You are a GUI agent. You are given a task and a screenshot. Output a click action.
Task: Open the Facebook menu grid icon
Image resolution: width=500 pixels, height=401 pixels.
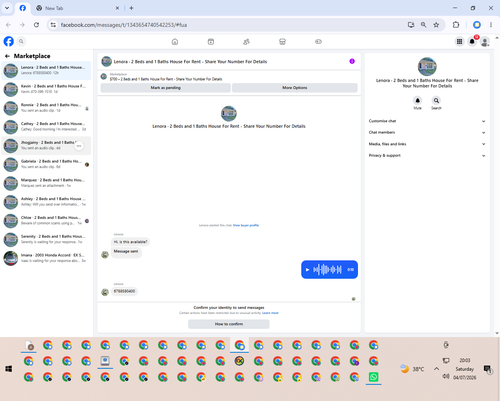459,41
